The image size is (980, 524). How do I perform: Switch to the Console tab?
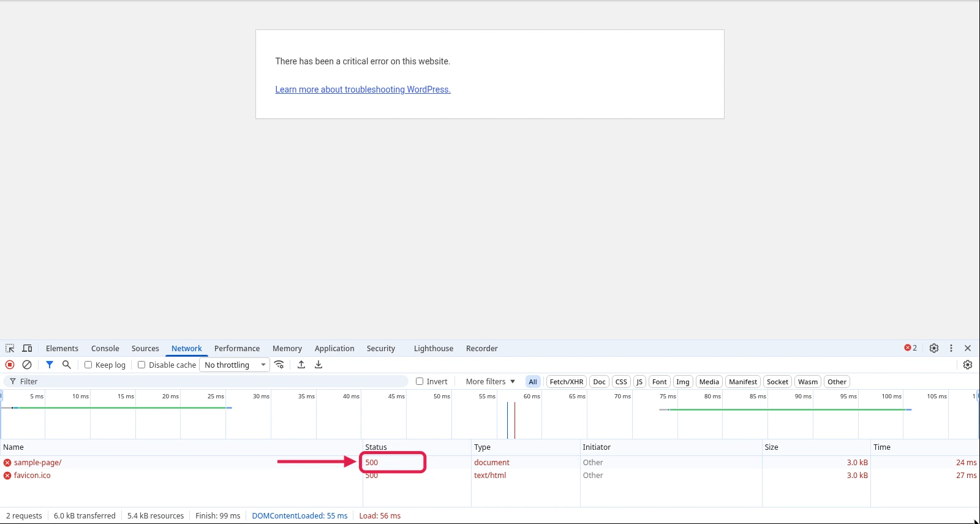pos(105,348)
